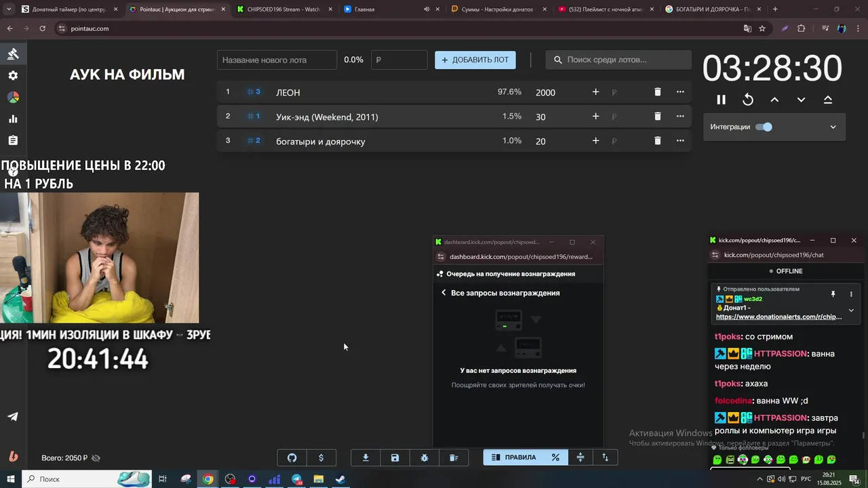Open the Windows Start menu

[10, 479]
